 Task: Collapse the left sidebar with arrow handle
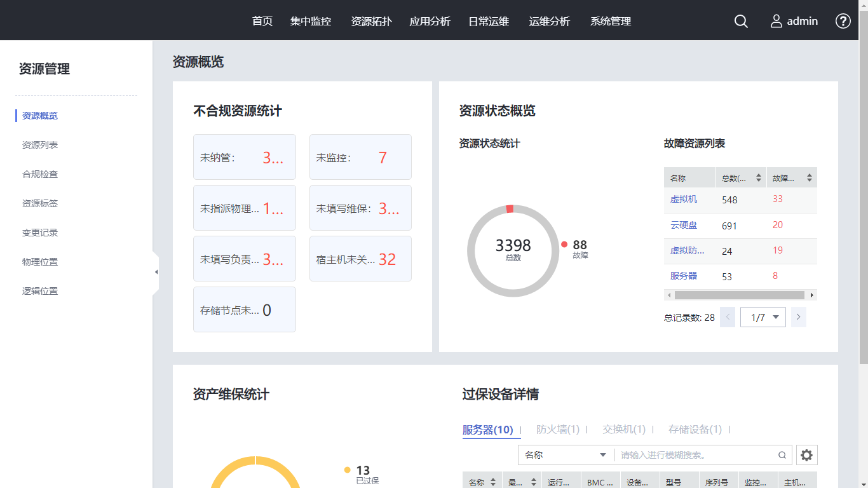click(x=156, y=272)
